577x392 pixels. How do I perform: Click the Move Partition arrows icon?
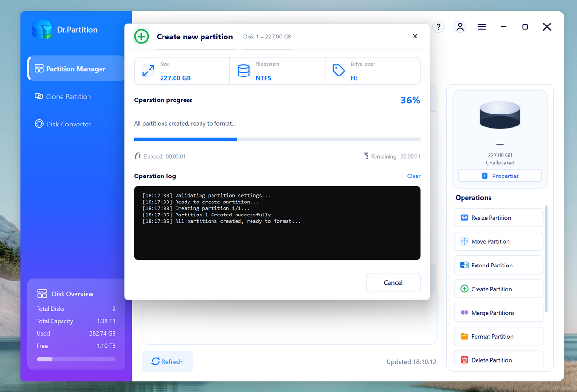(x=464, y=241)
